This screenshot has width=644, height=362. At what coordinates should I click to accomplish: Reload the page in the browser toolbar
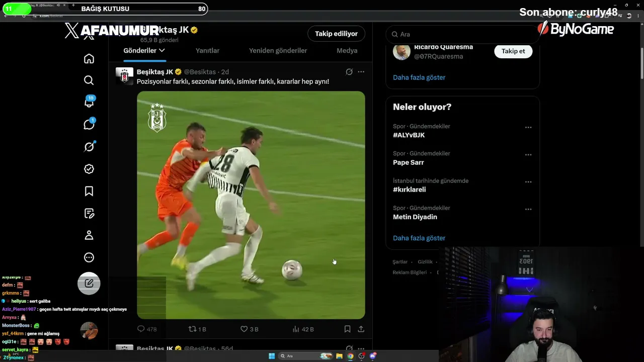23,16
